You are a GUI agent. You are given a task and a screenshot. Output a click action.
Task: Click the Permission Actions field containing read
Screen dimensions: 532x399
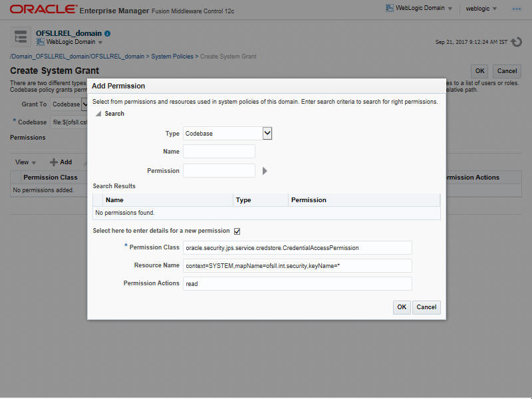(x=297, y=284)
